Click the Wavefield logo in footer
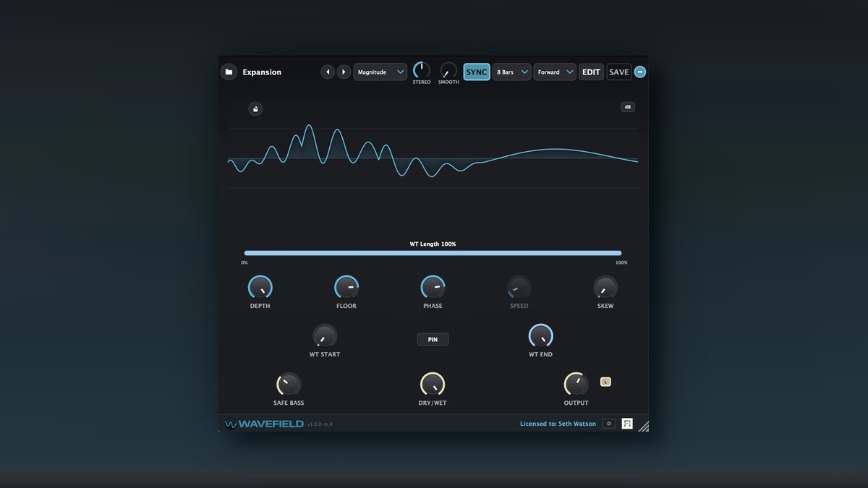This screenshot has width=868, height=488. [264, 424]
